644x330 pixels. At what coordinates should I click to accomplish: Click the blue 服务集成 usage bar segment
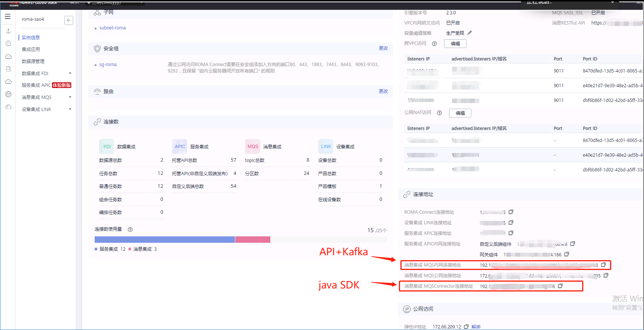click(x=165, y=239)
